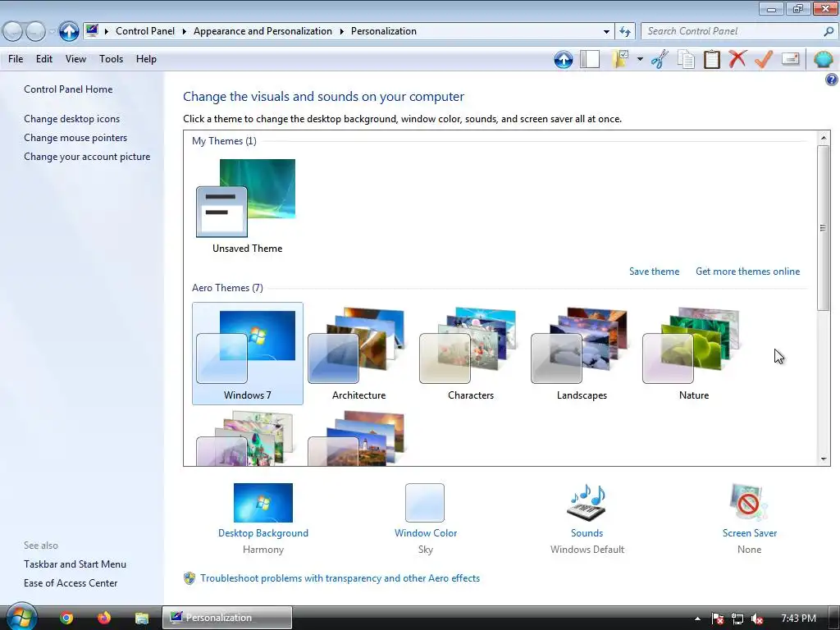Open the recent pages dropdown next to Forward
Viewport: 840px width, 630px height.
pyautogui.click(x=52, y=32)
